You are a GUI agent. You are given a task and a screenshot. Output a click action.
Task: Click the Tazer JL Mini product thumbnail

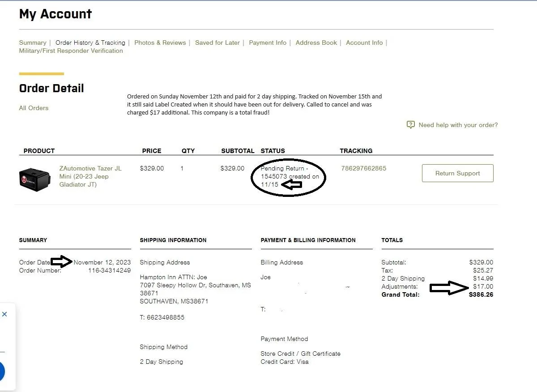[x=35, y=179]
